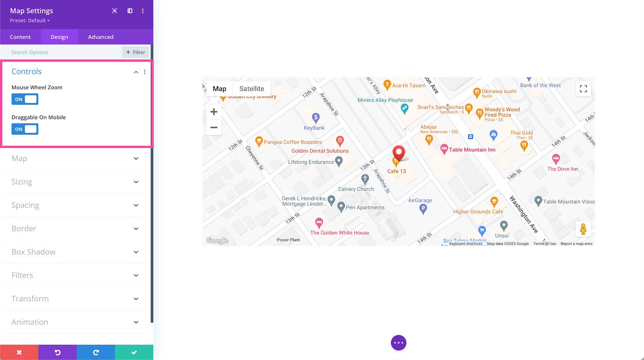This screenshot has height=360, width=644.
Task: Disable the Mouse Wheel Zoom toggle
Action: (25, 99)
